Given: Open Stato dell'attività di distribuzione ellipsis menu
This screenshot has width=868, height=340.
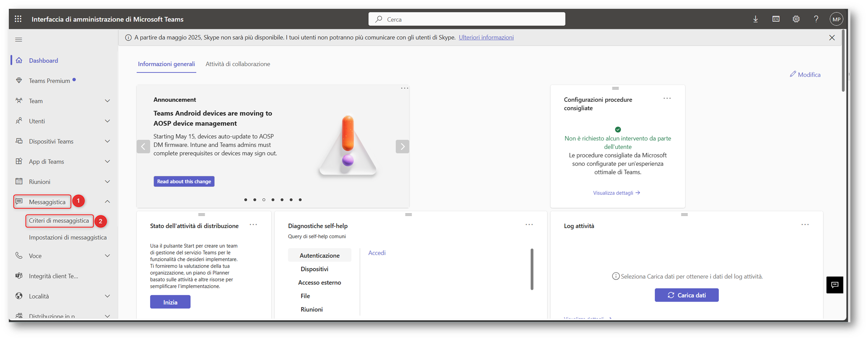Looking at the screenshot, I should 253,225.
